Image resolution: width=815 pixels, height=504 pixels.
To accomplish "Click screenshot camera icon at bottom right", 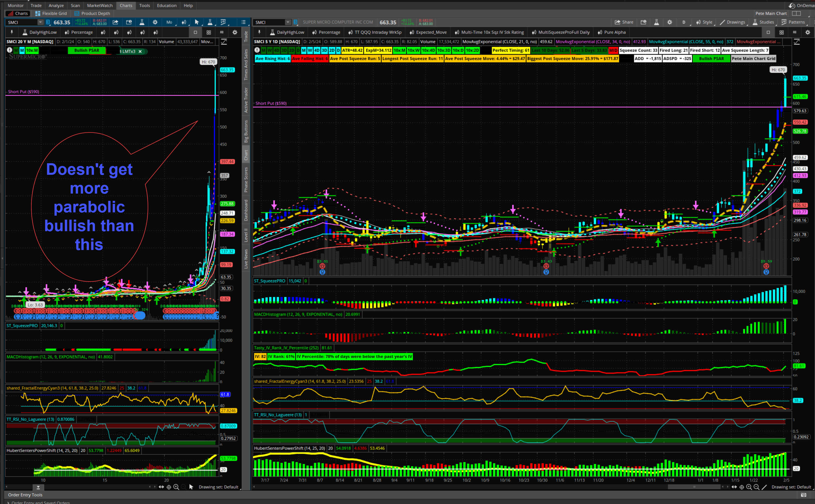I will (x=803, y=495).
